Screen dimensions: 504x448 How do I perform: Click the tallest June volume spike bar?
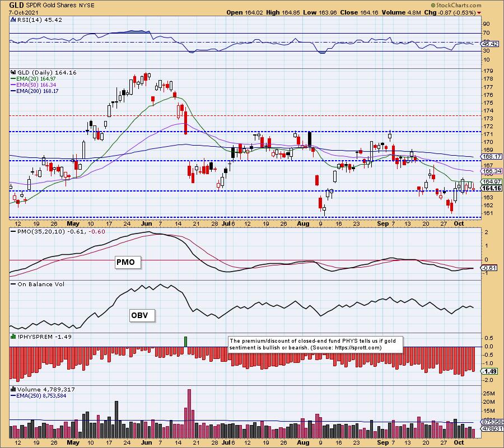tap(189, 413)
